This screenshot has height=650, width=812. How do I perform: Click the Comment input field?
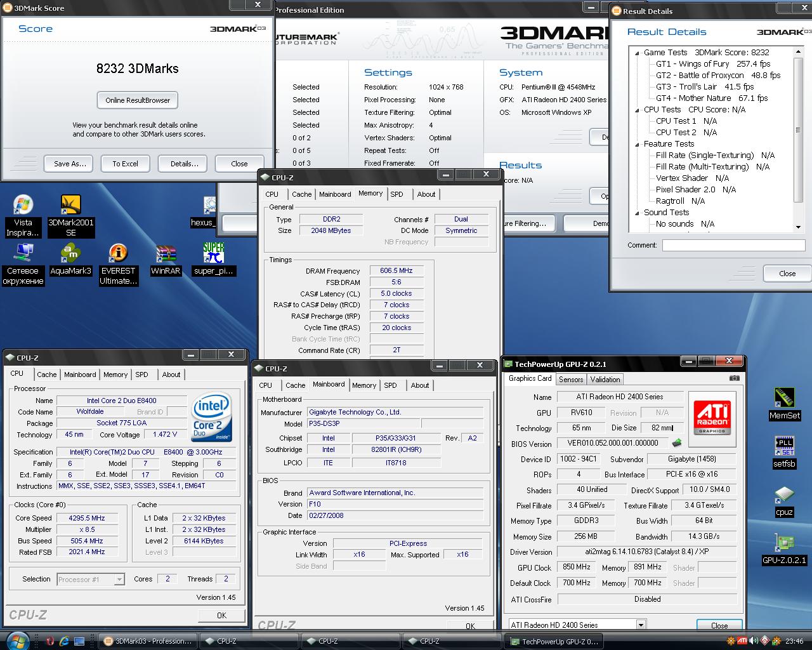pyautogui.click(x=733, y=245)
